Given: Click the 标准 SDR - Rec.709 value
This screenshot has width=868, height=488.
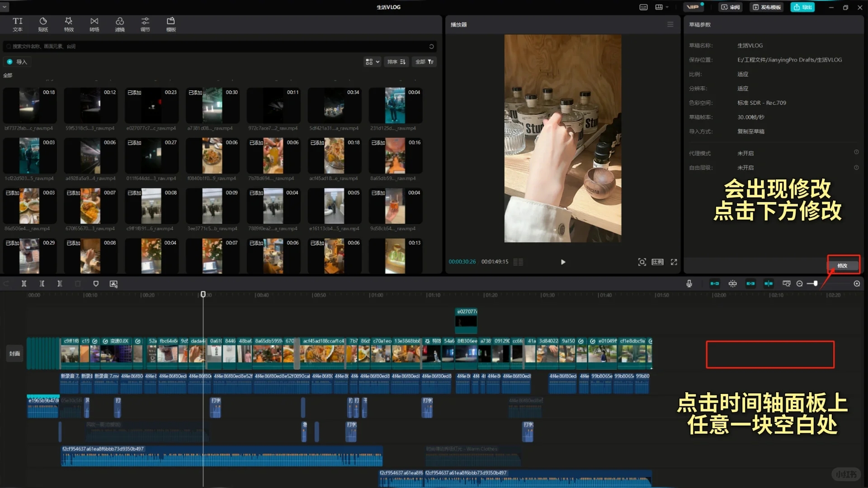Looking at the screenshot, I should pos(762,103).
